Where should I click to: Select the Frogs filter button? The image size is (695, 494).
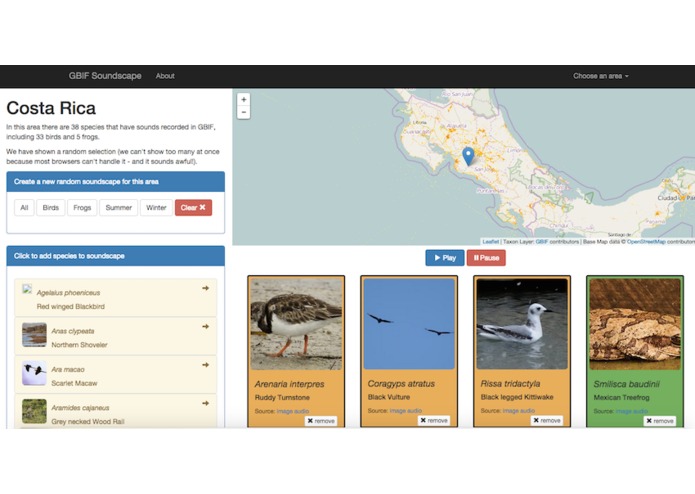pyautogui.click(x=82, y=208)
